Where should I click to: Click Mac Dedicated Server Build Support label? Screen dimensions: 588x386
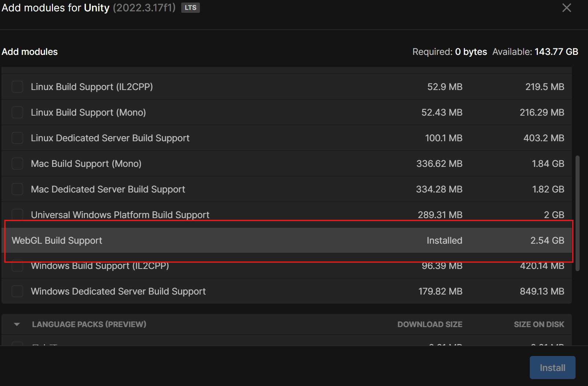(x=108, y=189)
